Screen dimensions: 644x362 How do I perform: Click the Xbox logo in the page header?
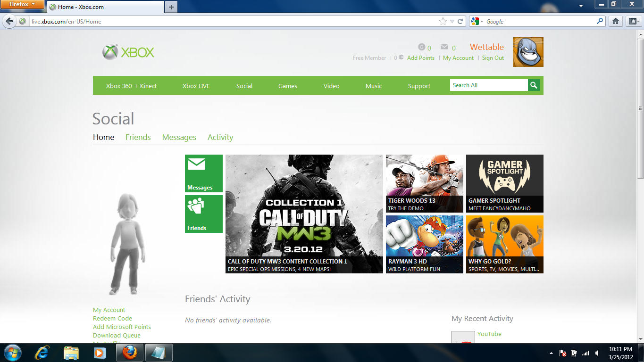pos(128,52)
